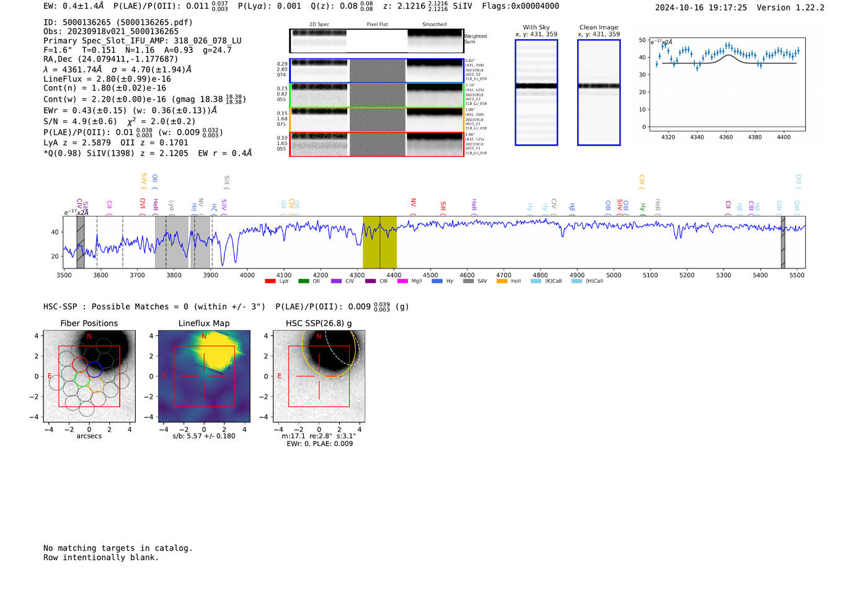Open the Clean Image cutout
The image size is (868, 591).
tap(599, 92)
